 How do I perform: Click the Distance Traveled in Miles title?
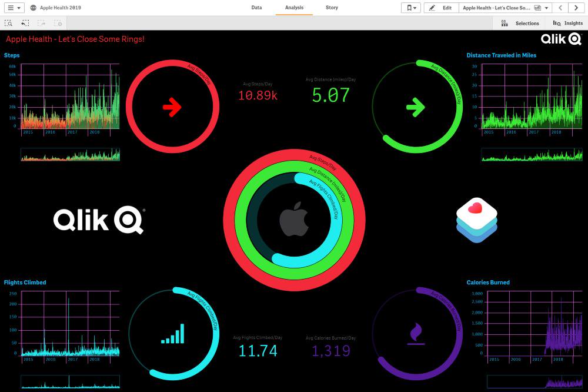(501, 55)
